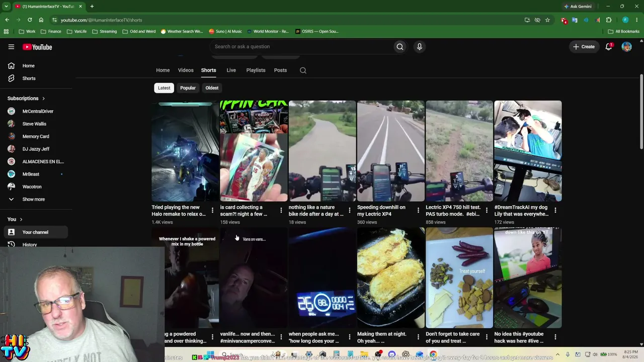Open the VanLife bookmarks folder
This screenshot has height=362, width=644.
pyautogui.click(x=76, y=31)
